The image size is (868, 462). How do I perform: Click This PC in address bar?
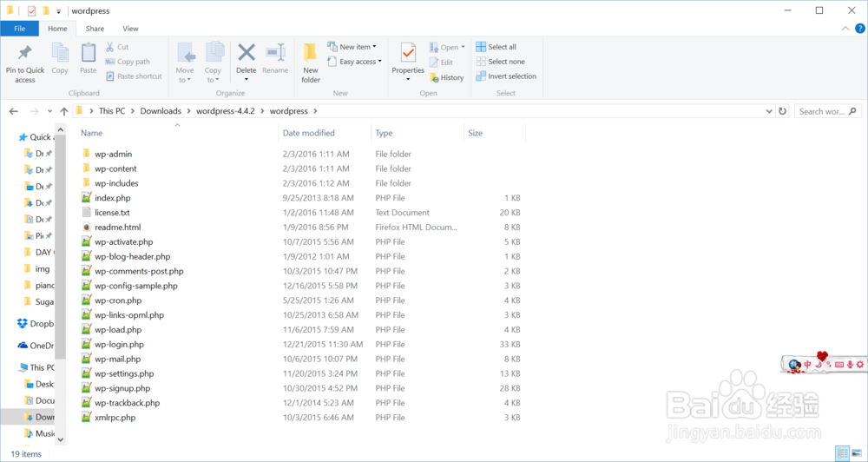[x=112, y=111]
